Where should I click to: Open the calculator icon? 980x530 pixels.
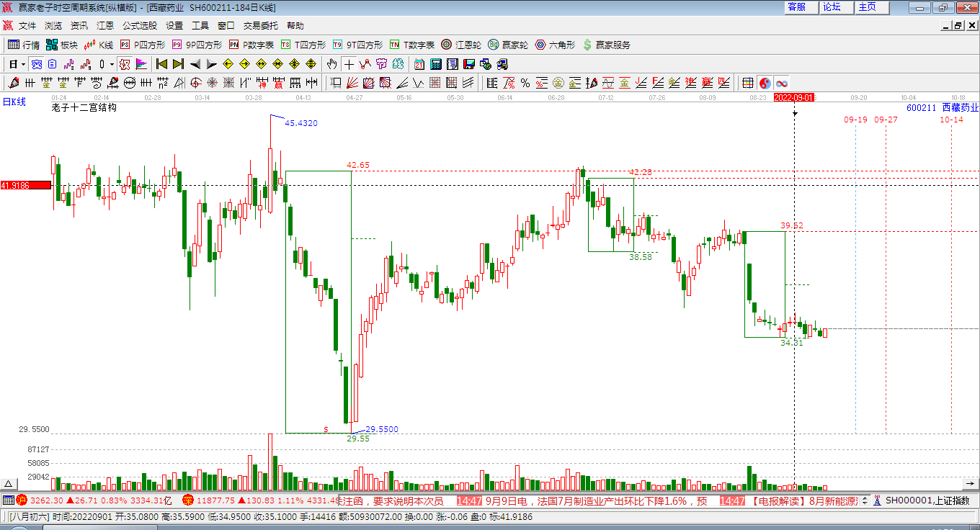point(436,64)
